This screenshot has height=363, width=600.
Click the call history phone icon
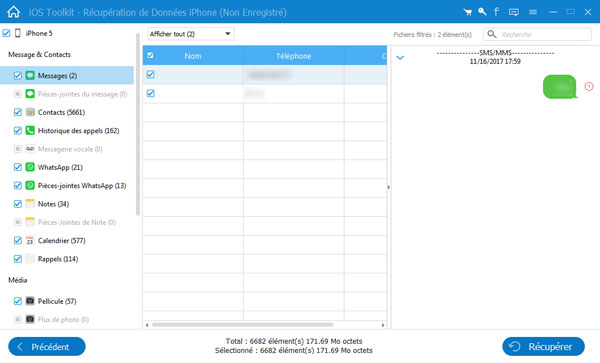(30, 130)
